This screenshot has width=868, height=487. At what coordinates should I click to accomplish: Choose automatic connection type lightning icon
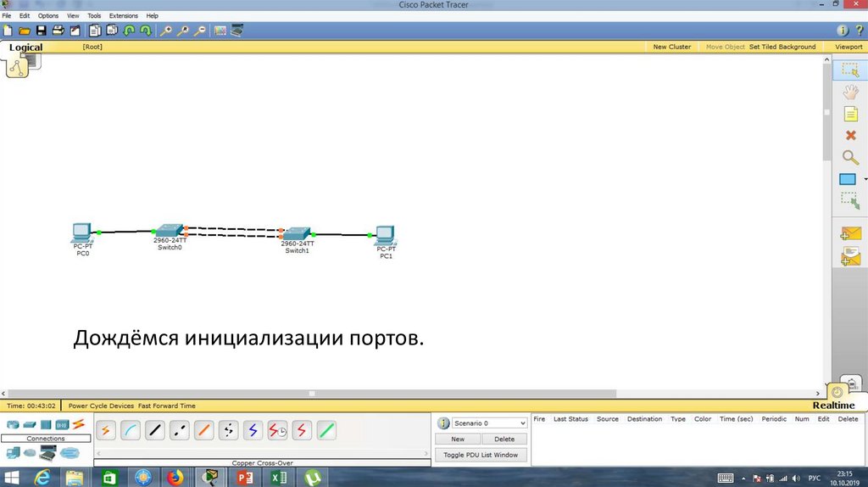click(x=106, y=430)
